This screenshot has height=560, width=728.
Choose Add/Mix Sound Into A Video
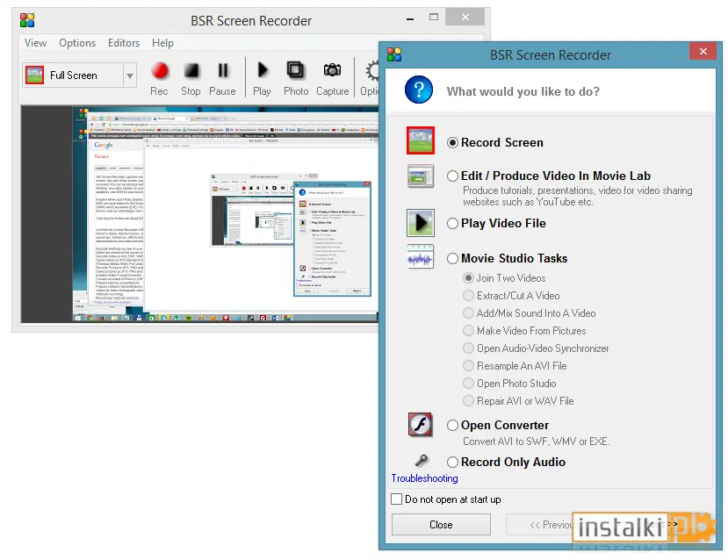(530, 313)
